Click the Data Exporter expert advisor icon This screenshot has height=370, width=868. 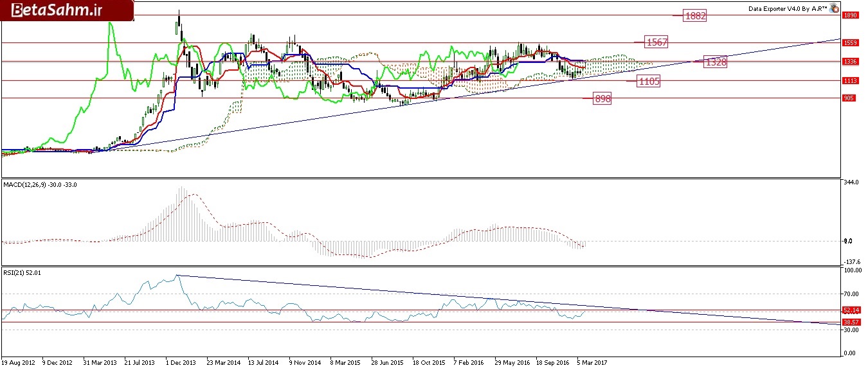pos(834,9)
